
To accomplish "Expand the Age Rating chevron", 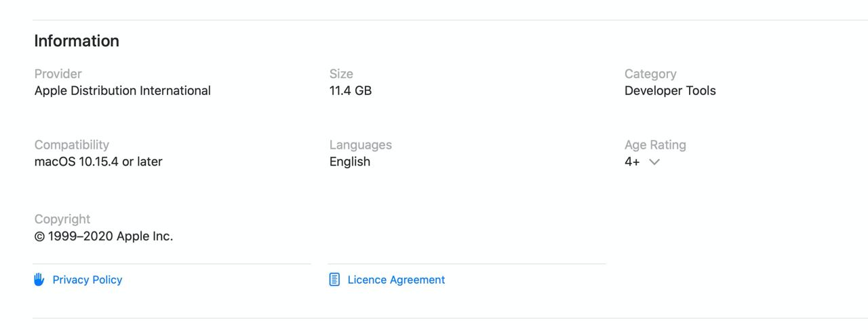I will 654,162.
